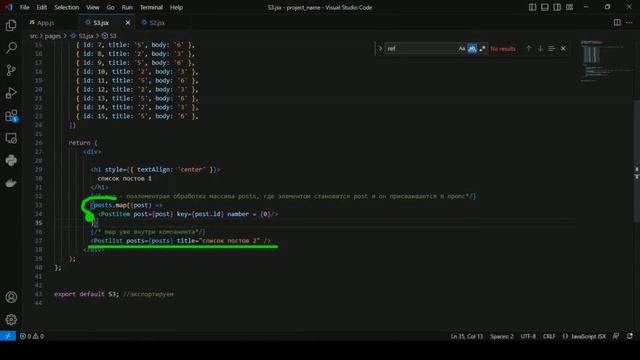
Task: Click 'return (' on line 26
Action: point(83,143)
